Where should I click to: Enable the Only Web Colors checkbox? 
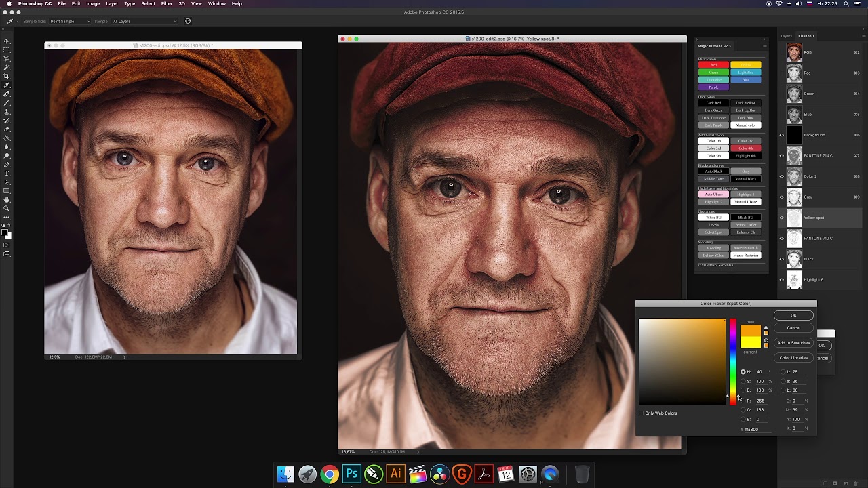tap(642, 413)
